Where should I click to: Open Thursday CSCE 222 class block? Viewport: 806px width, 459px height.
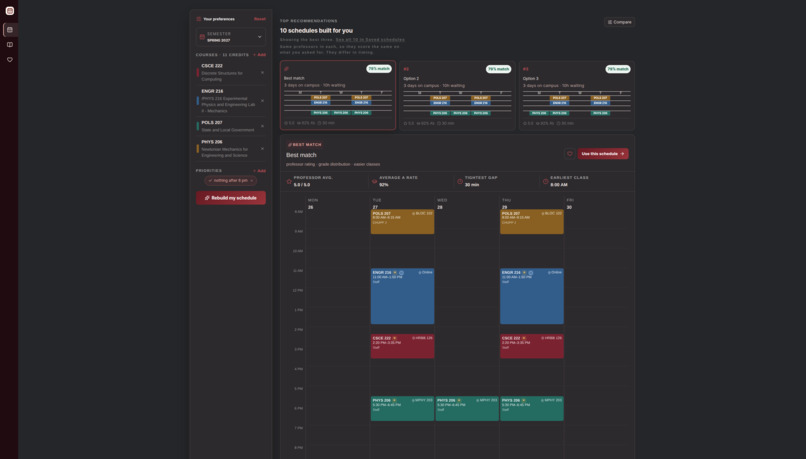(x=532, y=346)
